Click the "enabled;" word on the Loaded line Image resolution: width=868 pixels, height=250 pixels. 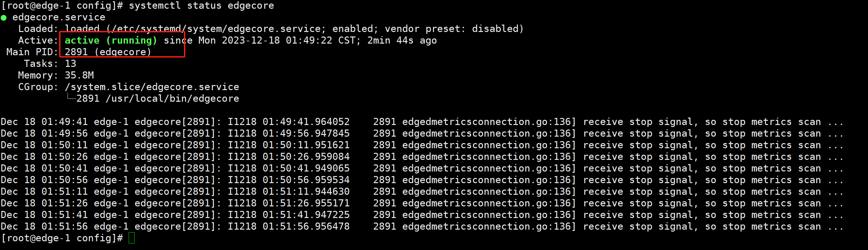(353, 29)
